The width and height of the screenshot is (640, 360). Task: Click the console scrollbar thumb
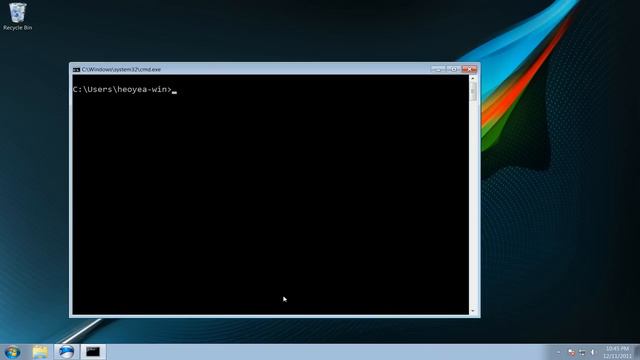coord(473,91)
